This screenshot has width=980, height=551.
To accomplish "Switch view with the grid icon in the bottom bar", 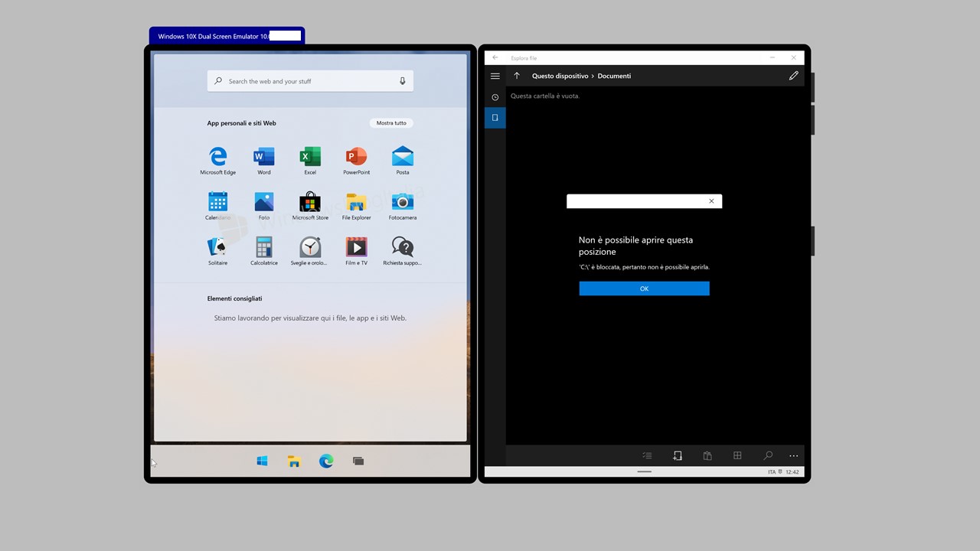I will point(737,455).
